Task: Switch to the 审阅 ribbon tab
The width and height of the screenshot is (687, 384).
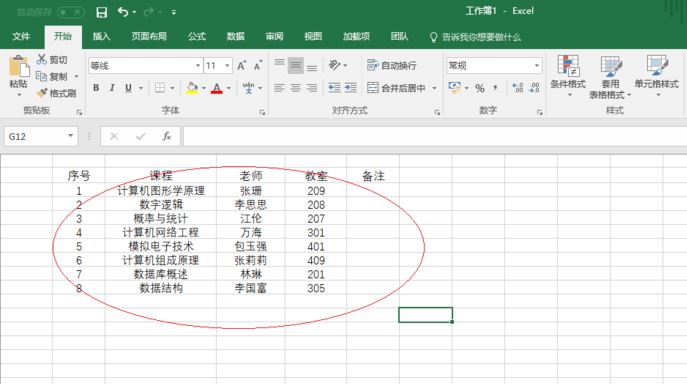Action: (x=274, y=36)
